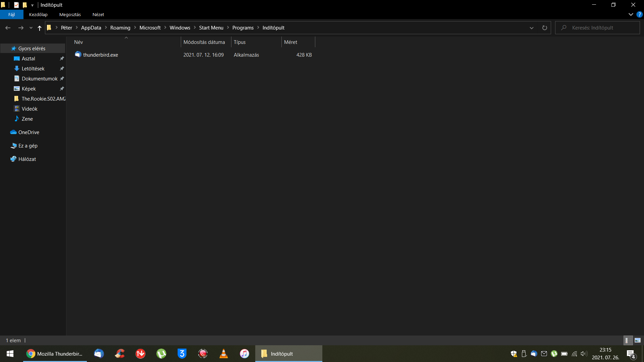Click the Alkalmazás type cell
Screen dimensions: 644x362
click(x=246, y=55)
